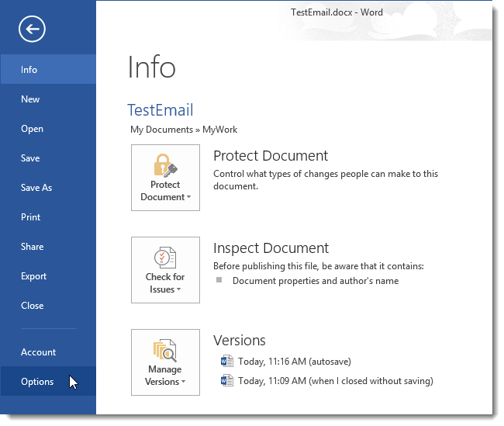Click Options at the sidebar bottom
The height and width of the screenshot is (426, 504).
tap(37, 382)
